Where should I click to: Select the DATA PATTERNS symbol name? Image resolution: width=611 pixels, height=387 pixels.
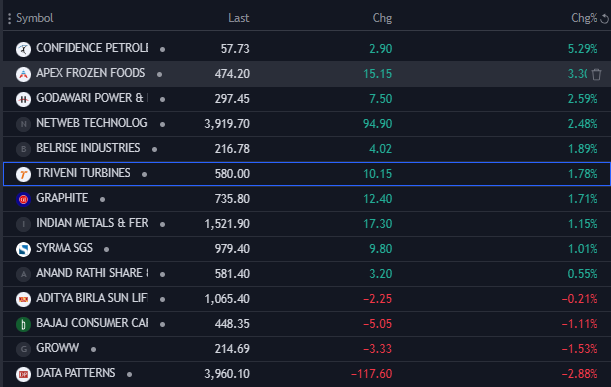point(76,373)
